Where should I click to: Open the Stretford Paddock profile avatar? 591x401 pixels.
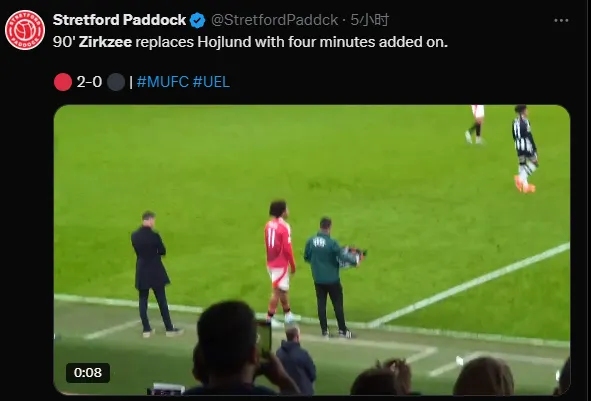25,30
